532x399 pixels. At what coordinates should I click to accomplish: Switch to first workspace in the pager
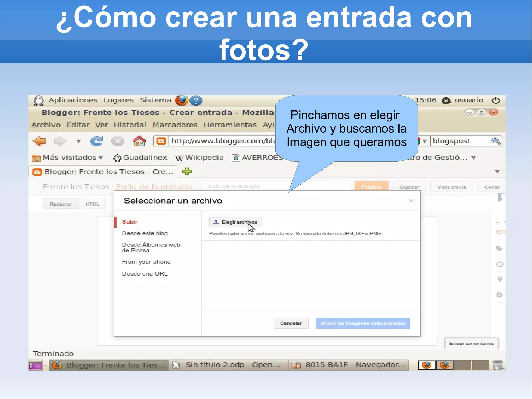pyautogui.click(x=427, y=365)
